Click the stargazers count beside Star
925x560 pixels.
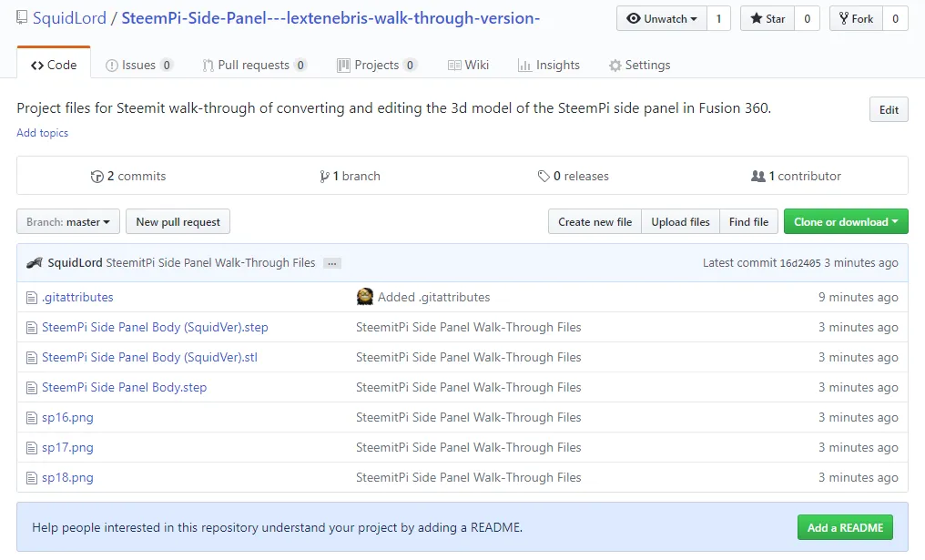[x=807, y=18]
